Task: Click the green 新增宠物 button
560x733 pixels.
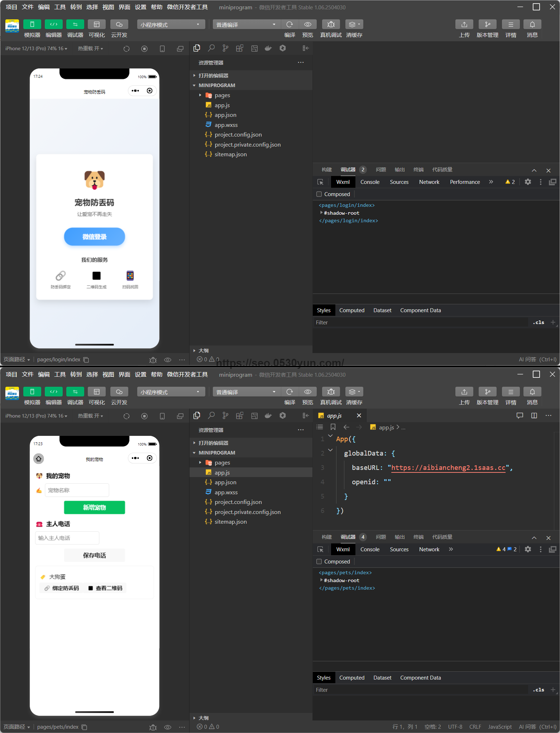Action: tap(95, 508)
